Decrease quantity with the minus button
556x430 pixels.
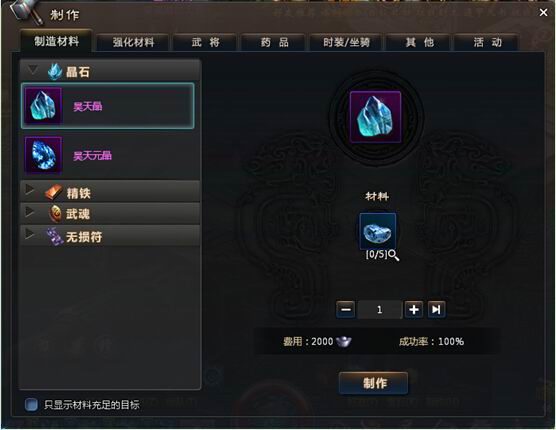tap(346, 309)
